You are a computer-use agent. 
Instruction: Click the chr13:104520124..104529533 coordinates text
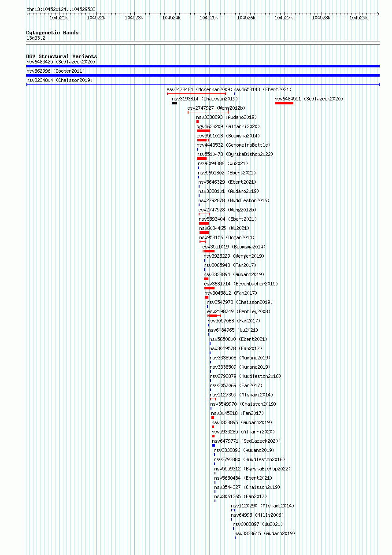tap(61, 9)
